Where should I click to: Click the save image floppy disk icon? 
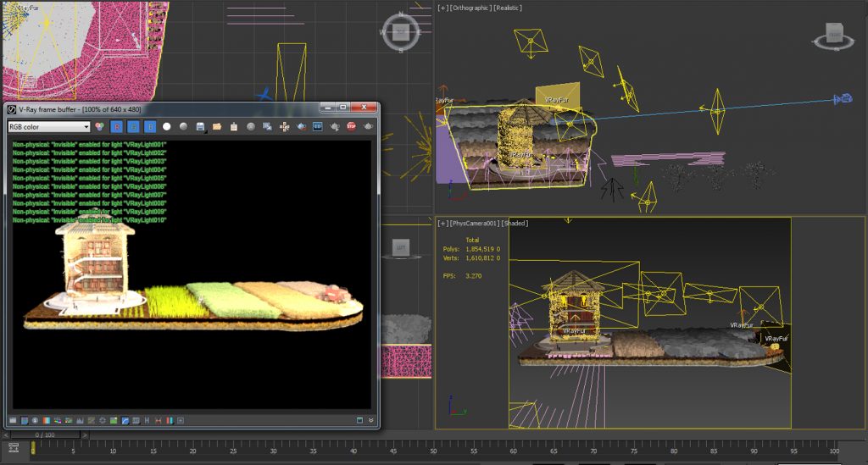200,126
